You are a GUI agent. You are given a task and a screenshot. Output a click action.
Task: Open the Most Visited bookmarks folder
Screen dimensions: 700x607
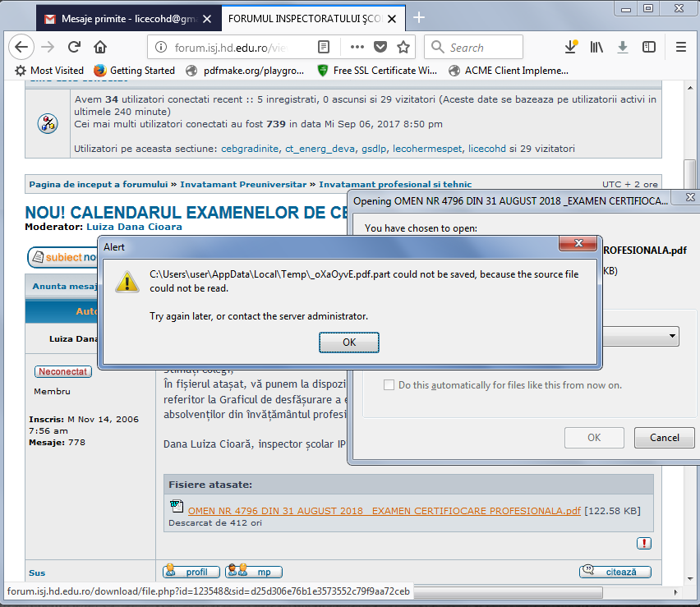pyautogui.click(x=49, y=71)
